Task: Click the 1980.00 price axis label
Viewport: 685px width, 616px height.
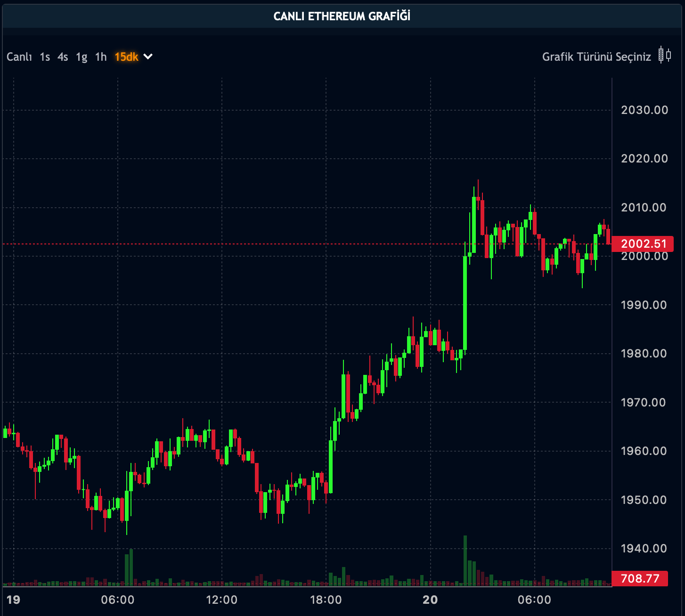Action: click(644, 354)
